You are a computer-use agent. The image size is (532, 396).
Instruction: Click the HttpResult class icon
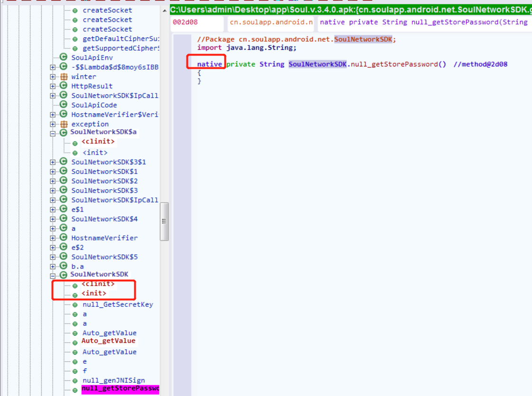click(64, 85)
